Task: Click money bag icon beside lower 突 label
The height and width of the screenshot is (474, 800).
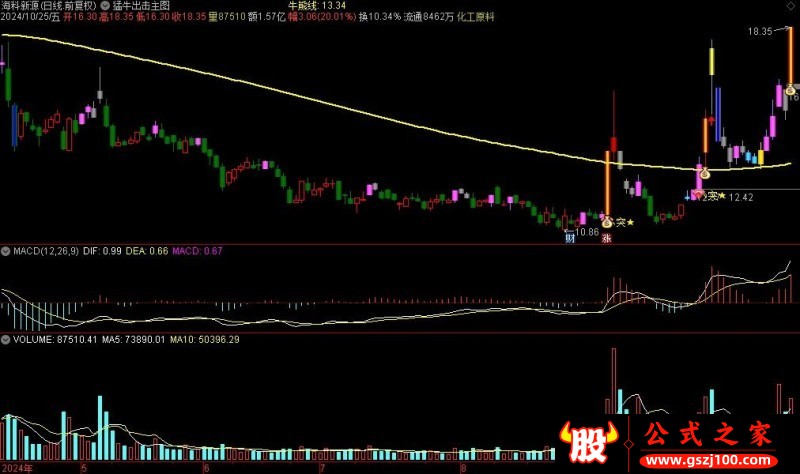Action: pos(607,222)
